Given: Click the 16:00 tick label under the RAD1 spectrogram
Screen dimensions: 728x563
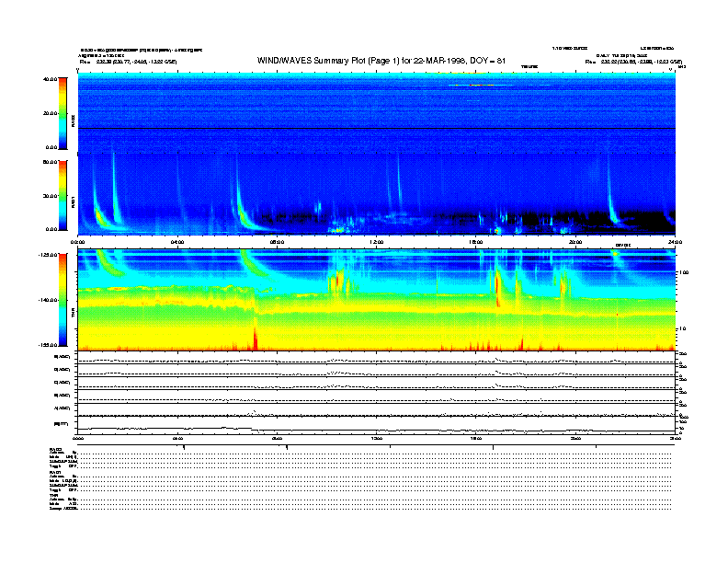Looking at the screenshot, I should (x=476, y=242).
